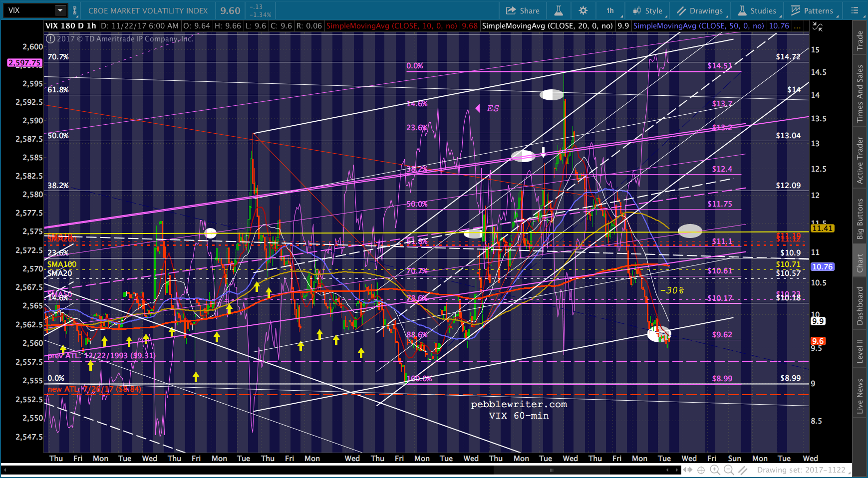
Task: Click the flask icon in top toolbar
Action: pyautogui.click(x=559, y=10)
